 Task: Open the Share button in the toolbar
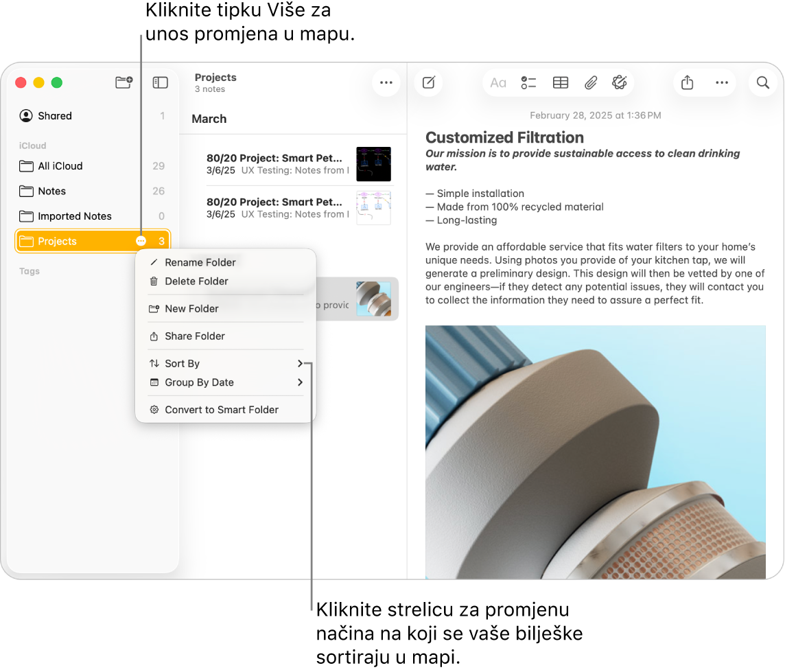pyautogui.click(x=687, y=82)
